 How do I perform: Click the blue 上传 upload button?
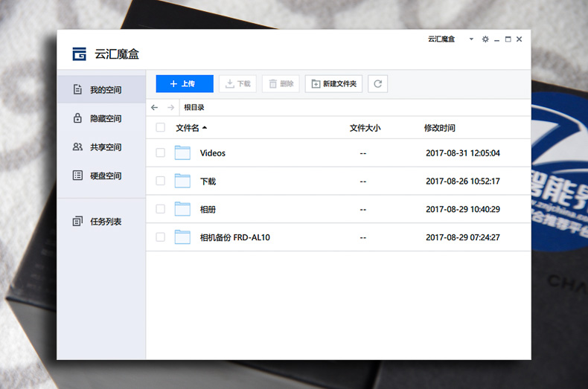click(185, 84)
